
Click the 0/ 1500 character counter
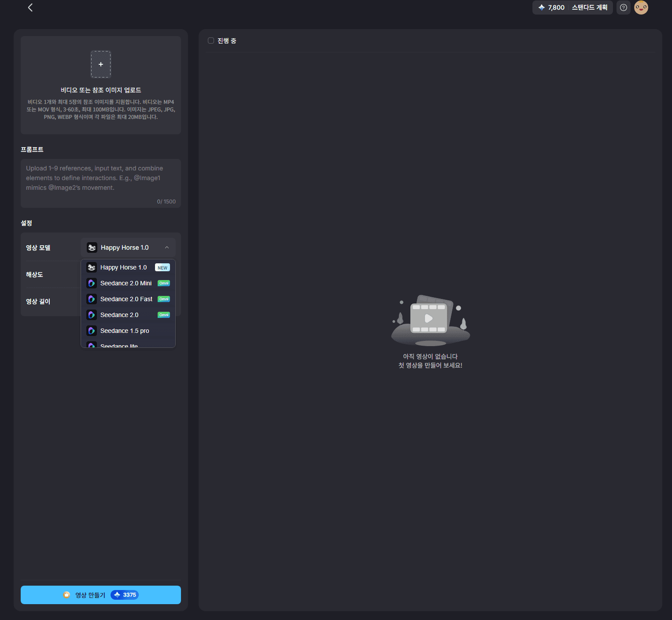(166, 201)
